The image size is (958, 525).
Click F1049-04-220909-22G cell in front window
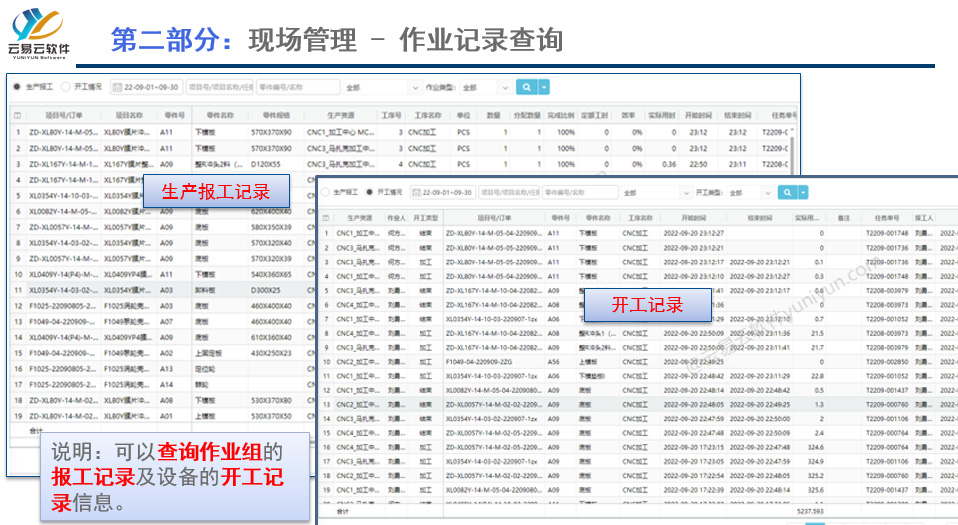479,362
